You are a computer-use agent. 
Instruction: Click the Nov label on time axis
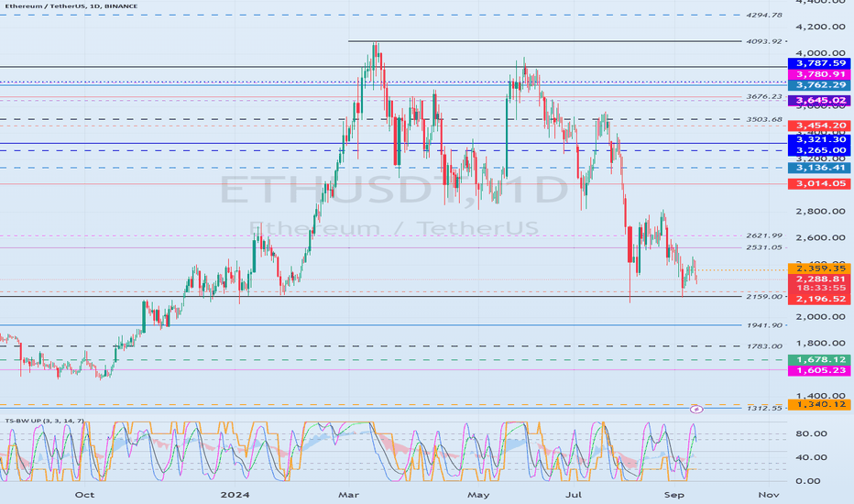pos(768,495)
